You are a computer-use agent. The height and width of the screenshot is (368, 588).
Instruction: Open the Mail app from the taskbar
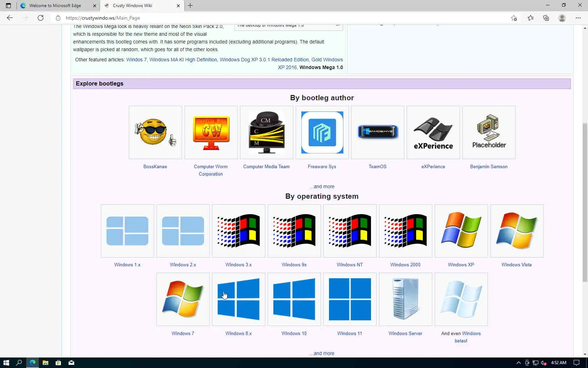[x=71, y=363]
